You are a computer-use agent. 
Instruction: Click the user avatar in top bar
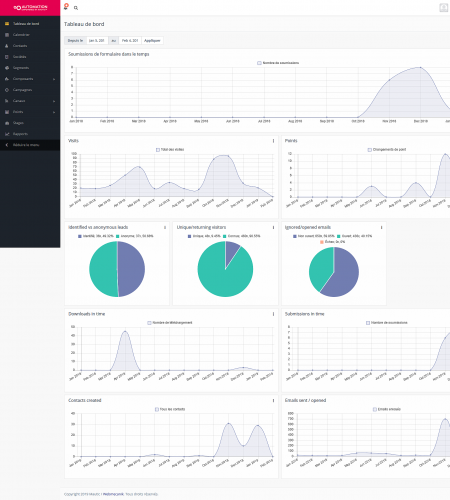(444, 8)
